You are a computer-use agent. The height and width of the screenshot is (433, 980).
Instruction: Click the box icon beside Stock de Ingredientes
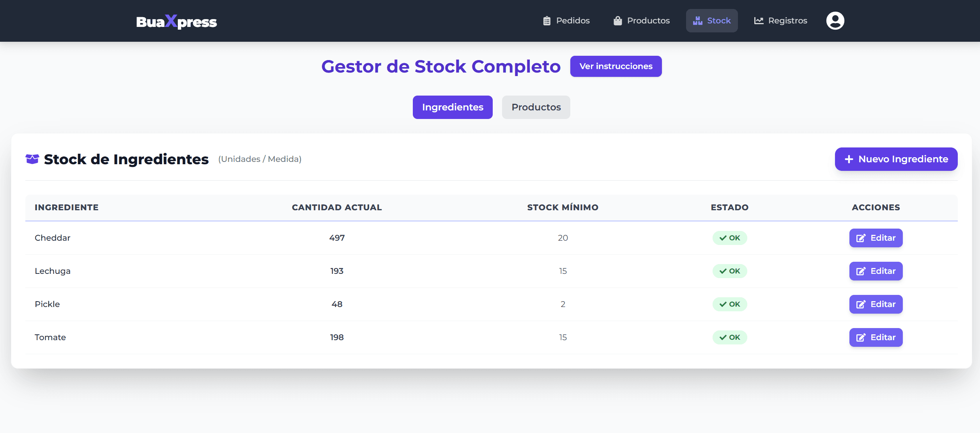coord(32,158)
